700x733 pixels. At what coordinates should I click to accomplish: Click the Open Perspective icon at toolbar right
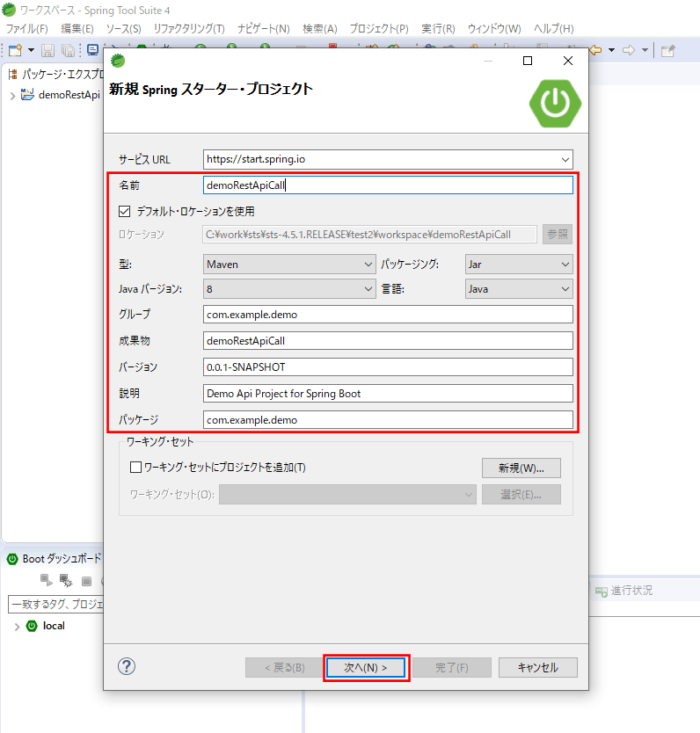click(668, 50)
